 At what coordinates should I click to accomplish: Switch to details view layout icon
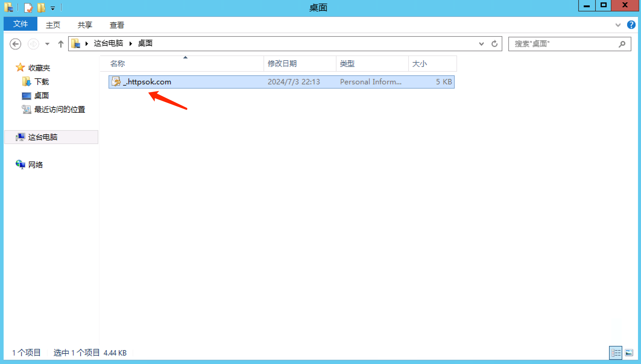615,353
